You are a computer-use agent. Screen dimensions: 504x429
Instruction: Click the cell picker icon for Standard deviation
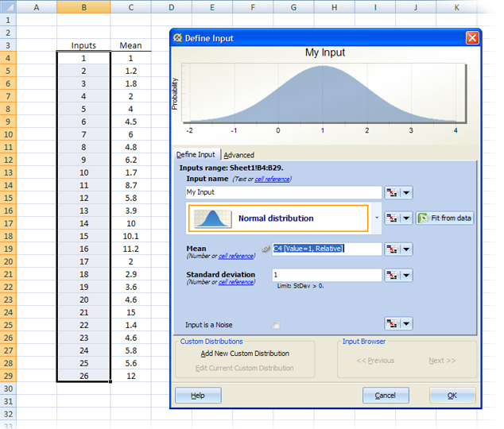(392, 275)
